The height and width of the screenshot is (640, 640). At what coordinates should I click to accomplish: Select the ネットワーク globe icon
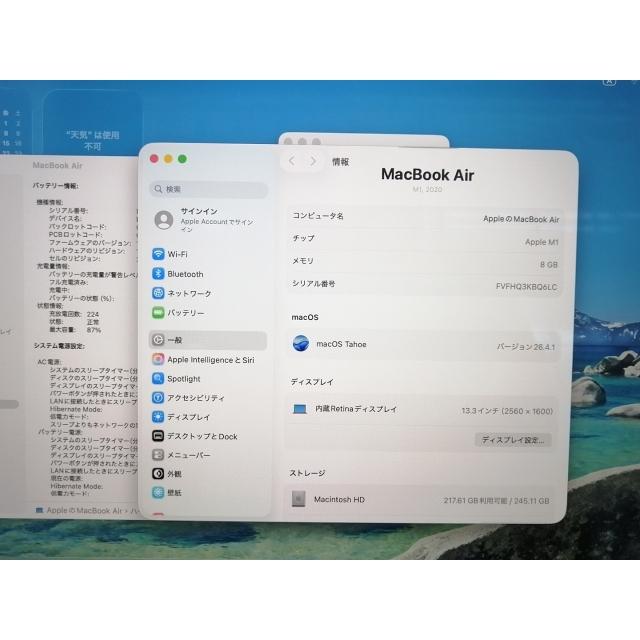(x=158, y=293)
